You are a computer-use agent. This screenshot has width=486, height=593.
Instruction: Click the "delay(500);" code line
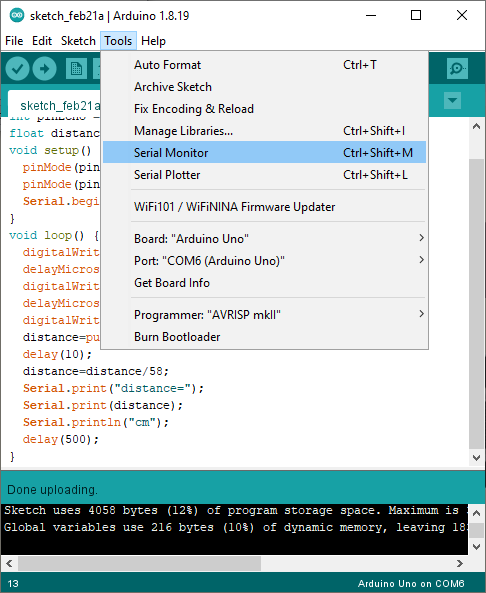(x=61, y=439)
